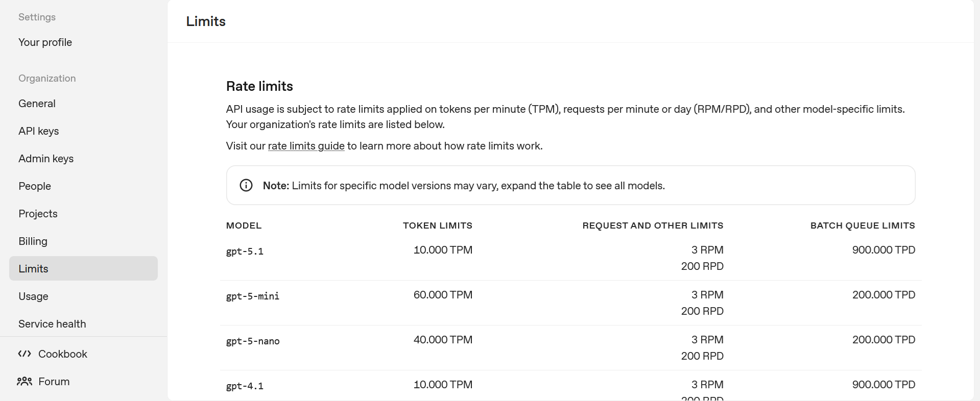Click the TOKEN LIMITS column header
The width and height of the screenshot is (980, 401).
[438, 225]
